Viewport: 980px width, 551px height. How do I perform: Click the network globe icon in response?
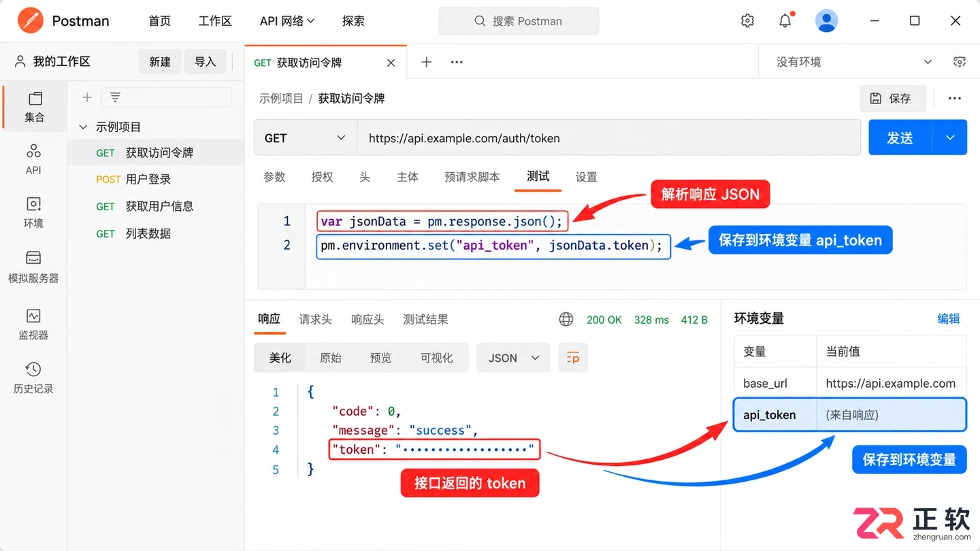click(x=566, y=319)
